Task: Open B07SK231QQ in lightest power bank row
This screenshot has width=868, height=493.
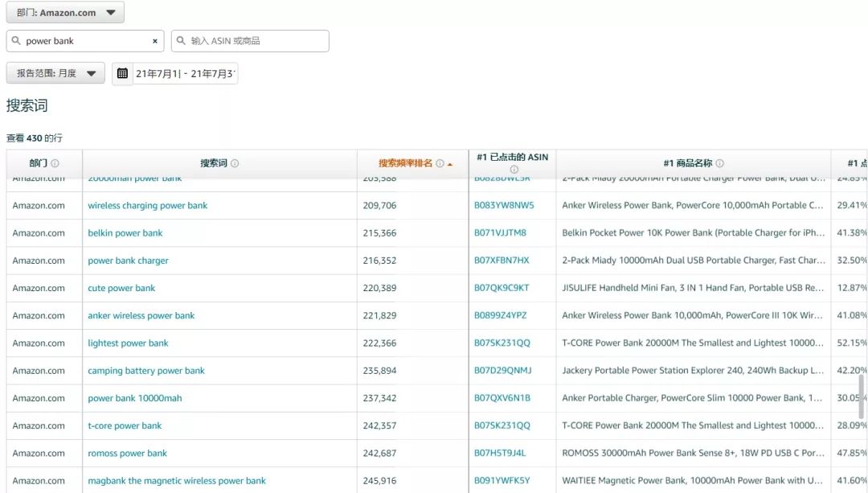Action: (502, 343)
